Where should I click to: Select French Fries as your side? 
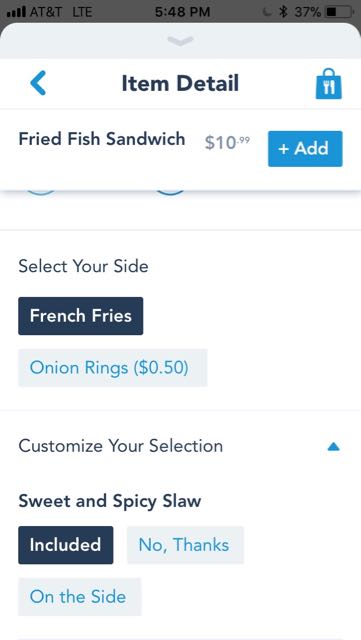80,316
